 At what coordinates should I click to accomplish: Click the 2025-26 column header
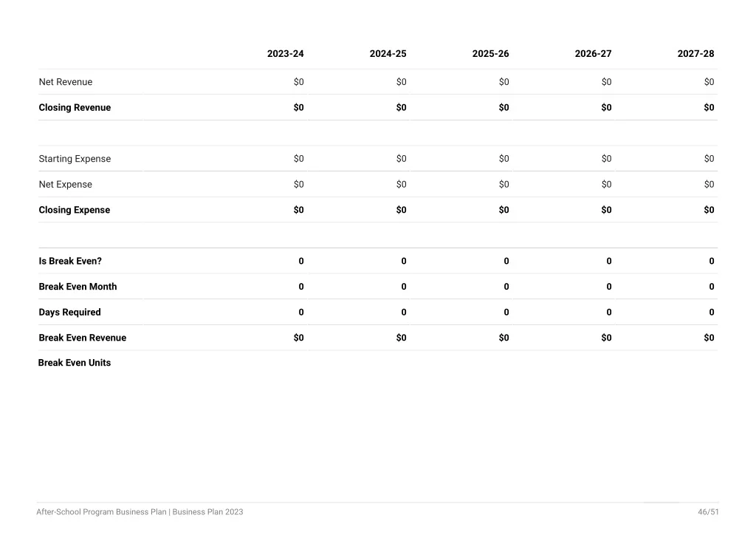tap(490, 53)
